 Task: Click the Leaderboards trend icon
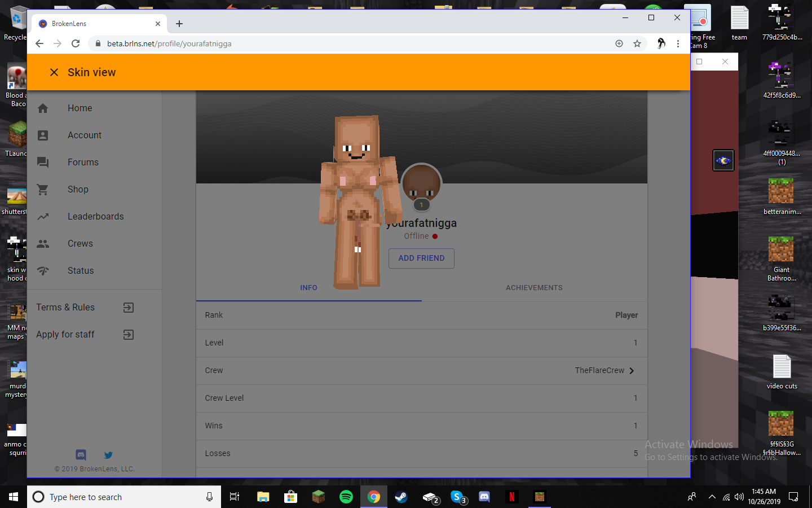[43, 216]
